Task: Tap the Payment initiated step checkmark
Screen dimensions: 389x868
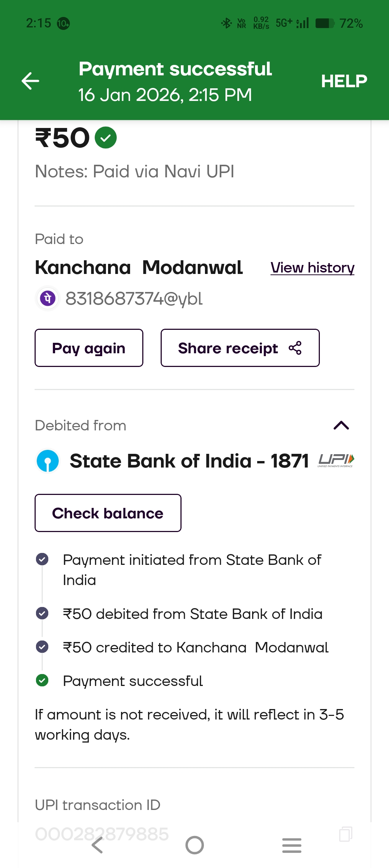Action: 42,559
